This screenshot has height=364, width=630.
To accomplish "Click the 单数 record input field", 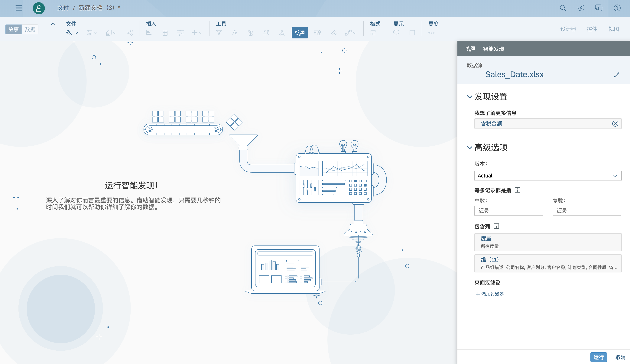I will [508, 211].
